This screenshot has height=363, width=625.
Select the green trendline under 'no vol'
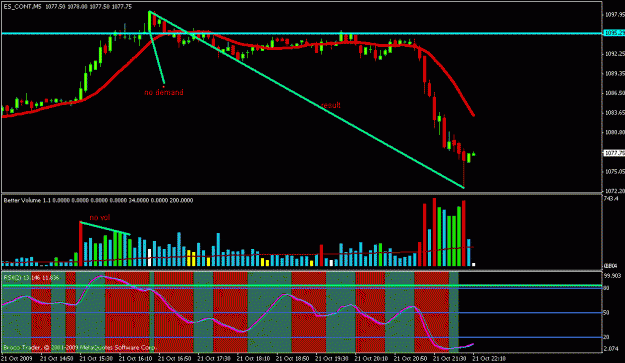(x=105, y=228)
